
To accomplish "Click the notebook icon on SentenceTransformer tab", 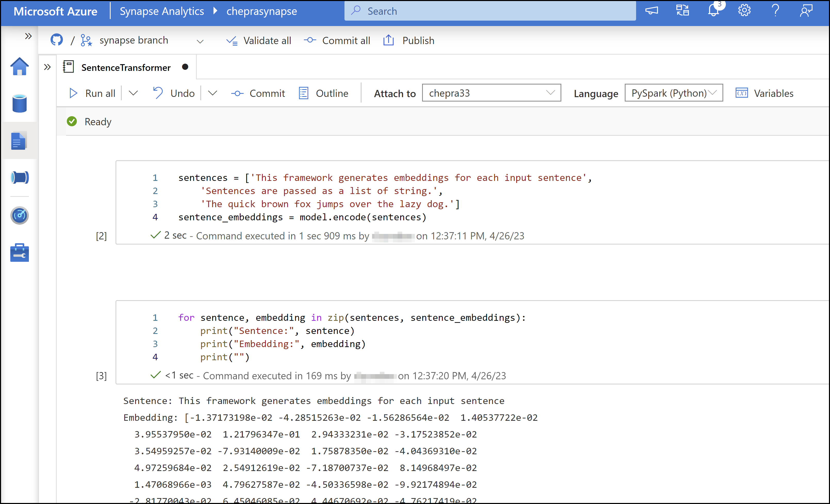I will click(68, 67).
